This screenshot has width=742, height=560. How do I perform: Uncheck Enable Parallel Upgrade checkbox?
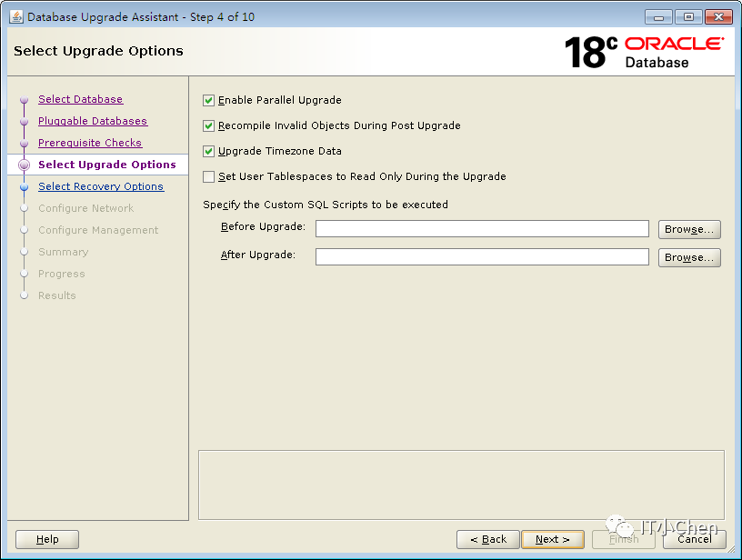(x=208, y=100)
